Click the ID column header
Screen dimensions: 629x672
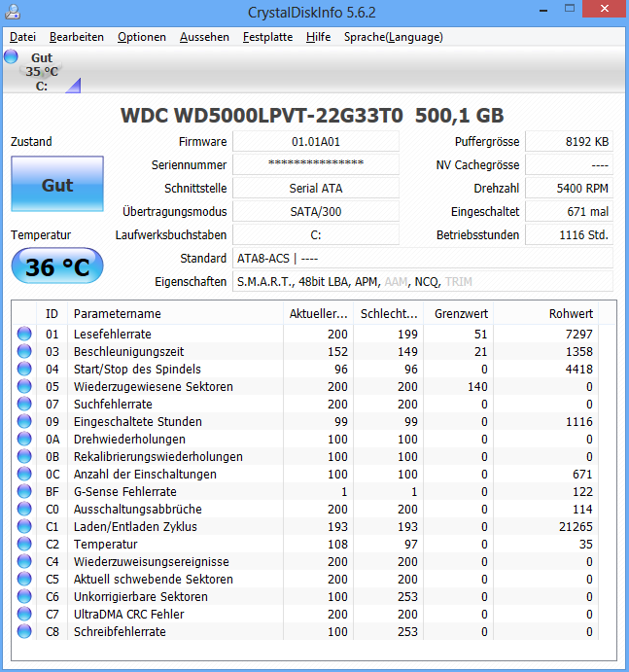(x=52, y=314)
